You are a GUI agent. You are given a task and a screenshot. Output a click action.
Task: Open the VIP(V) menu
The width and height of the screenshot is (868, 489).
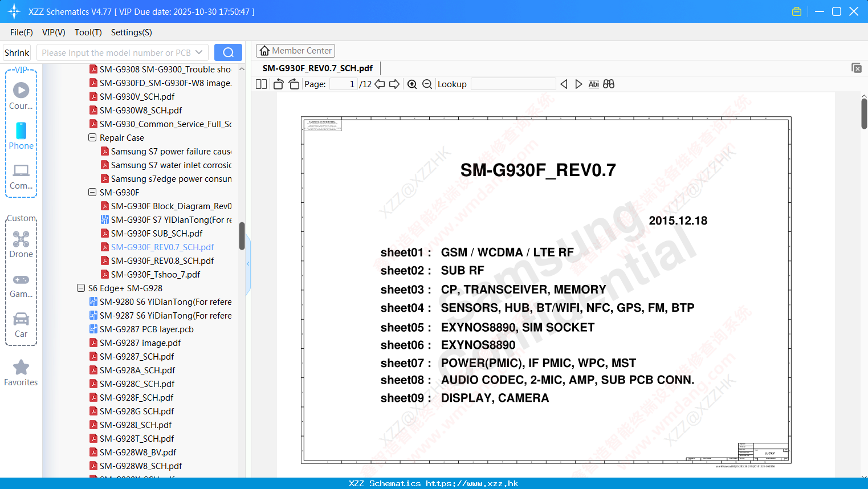(54, 32)
